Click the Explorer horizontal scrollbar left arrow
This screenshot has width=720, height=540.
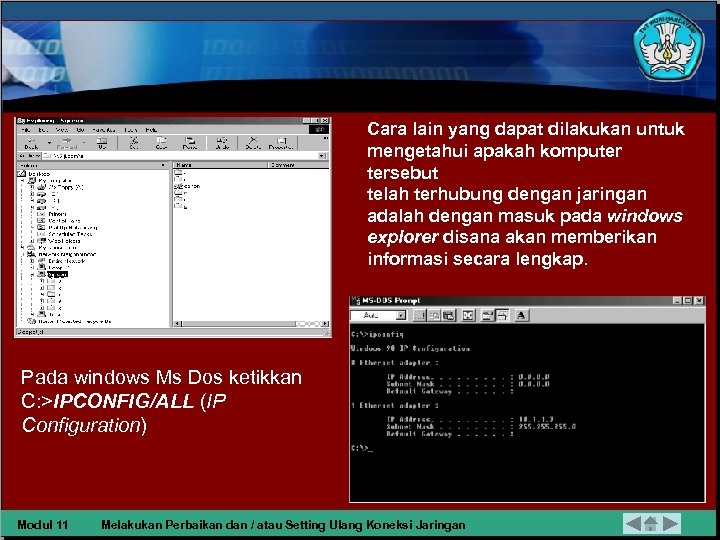pos(178,324)
